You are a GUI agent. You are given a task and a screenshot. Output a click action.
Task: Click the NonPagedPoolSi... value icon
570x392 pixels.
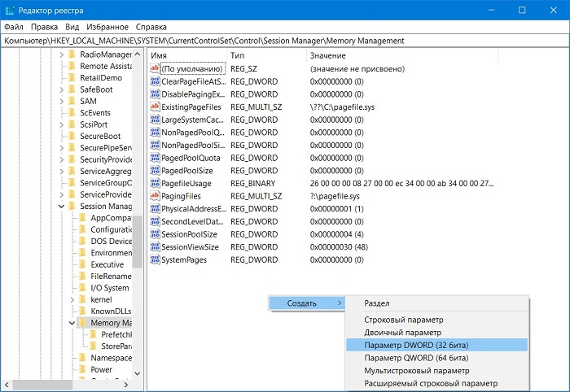pos(155,145)
